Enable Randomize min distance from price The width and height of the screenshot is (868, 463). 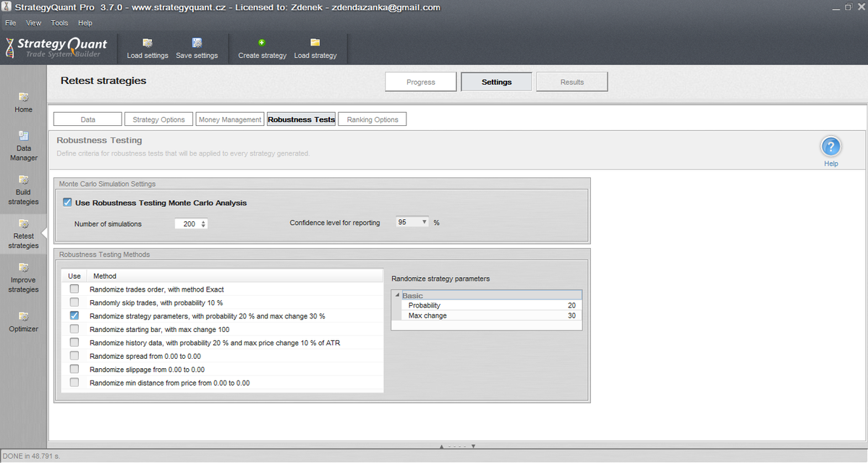click(x=75, y=382)
